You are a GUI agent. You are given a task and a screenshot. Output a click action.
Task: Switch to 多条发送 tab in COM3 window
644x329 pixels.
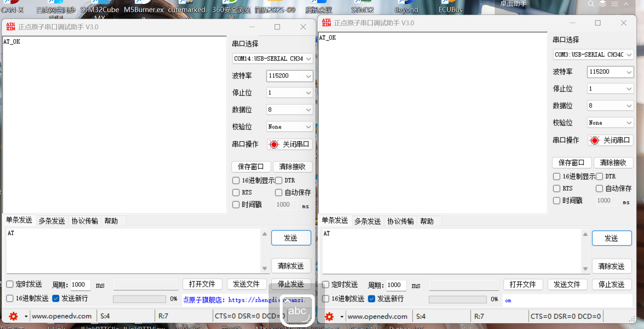coord(368,221)
